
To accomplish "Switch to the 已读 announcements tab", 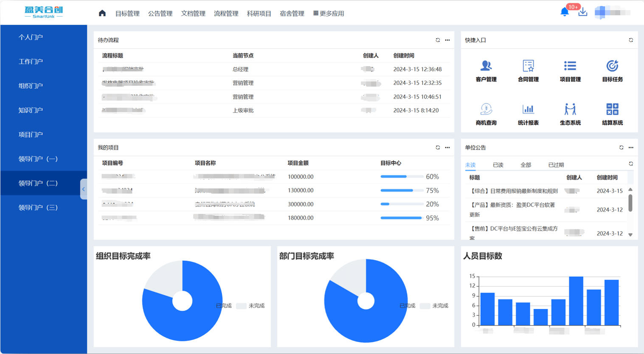I will [x=498, y=165].
